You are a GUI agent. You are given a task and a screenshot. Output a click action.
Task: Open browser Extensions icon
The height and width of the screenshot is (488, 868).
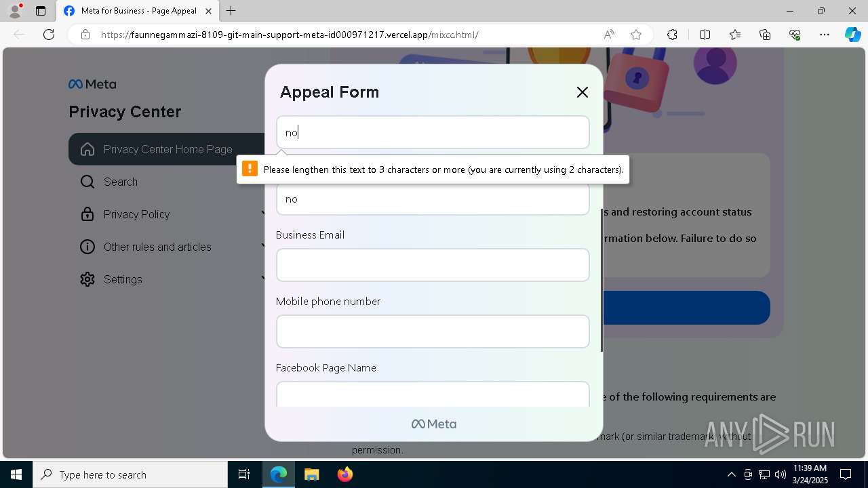coord(672,35)
